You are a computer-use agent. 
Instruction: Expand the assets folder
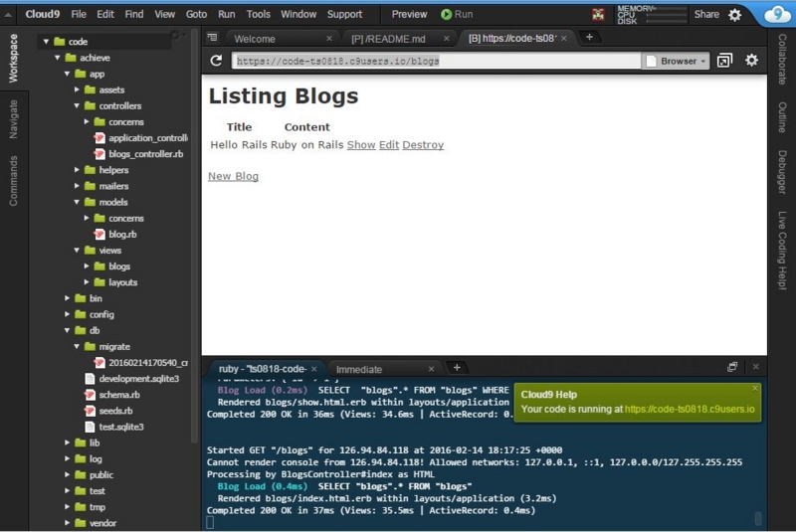[77, 89]
